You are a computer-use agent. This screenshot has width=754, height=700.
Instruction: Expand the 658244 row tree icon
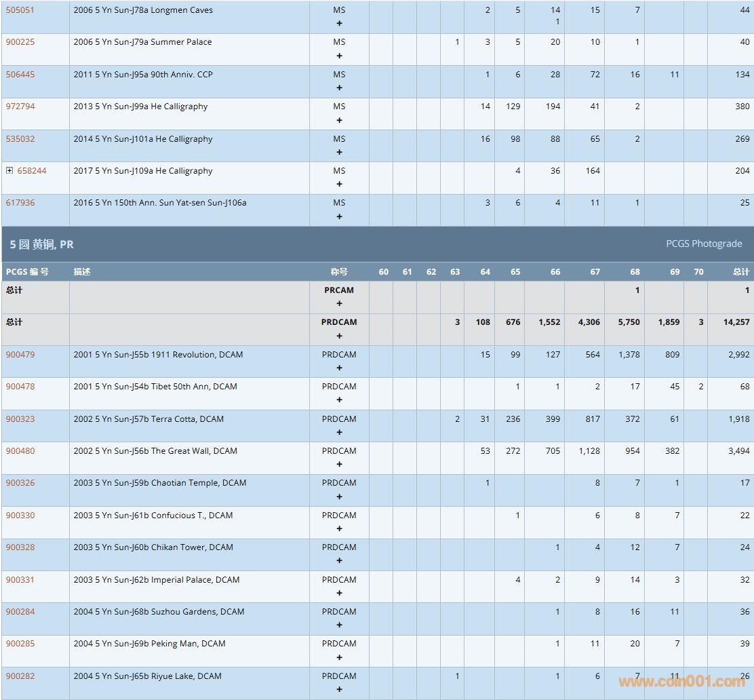click(x=9, y=171)
